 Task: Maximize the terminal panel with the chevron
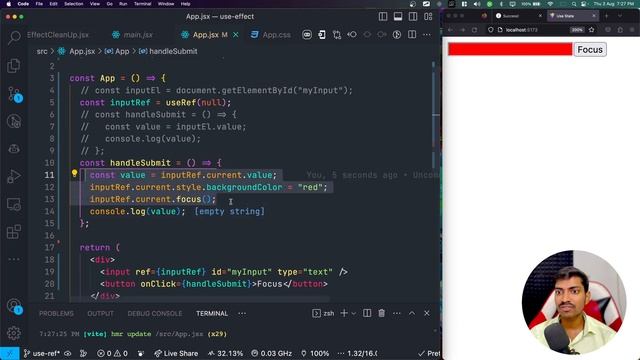pos(412,313)
